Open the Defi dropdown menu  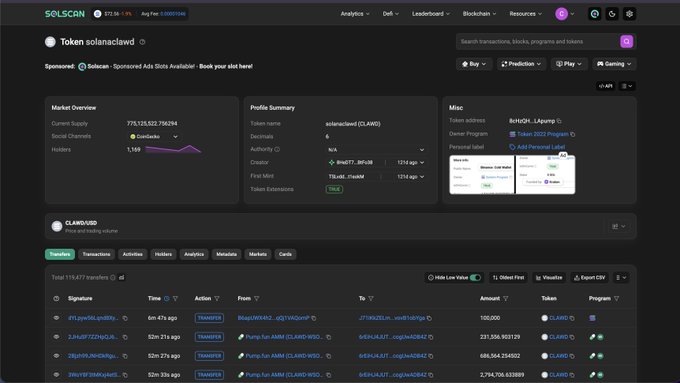coord(390,14)
